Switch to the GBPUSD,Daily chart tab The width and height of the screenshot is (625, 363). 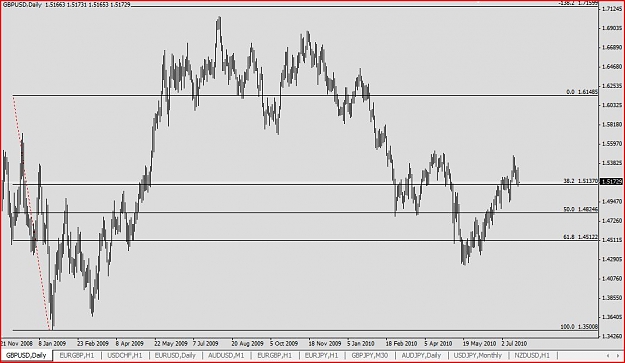coord(26,355)
